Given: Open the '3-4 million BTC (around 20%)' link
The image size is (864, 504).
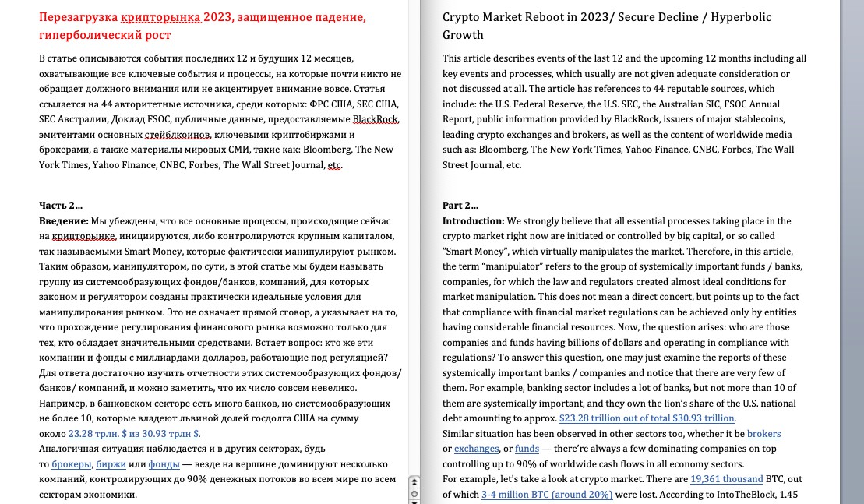Looking at the screenshot, I should pos(547,494).
